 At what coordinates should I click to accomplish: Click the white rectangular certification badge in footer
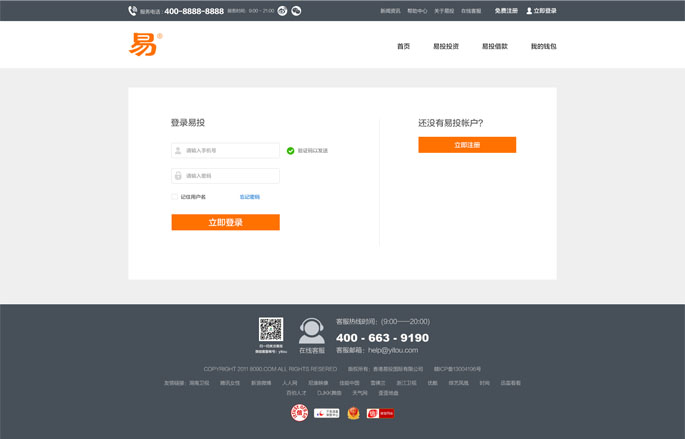pos(327,413)
